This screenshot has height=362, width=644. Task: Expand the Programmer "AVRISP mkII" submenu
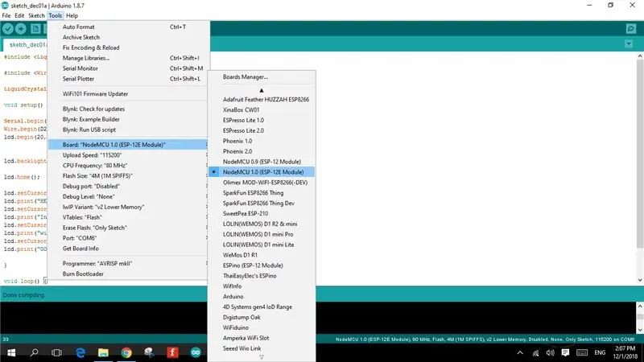tap(127, 264)
